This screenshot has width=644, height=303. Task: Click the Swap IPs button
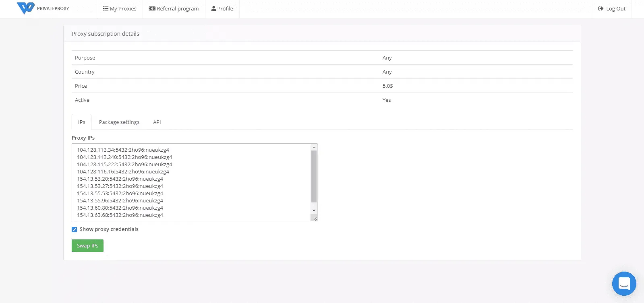[87, 245]
